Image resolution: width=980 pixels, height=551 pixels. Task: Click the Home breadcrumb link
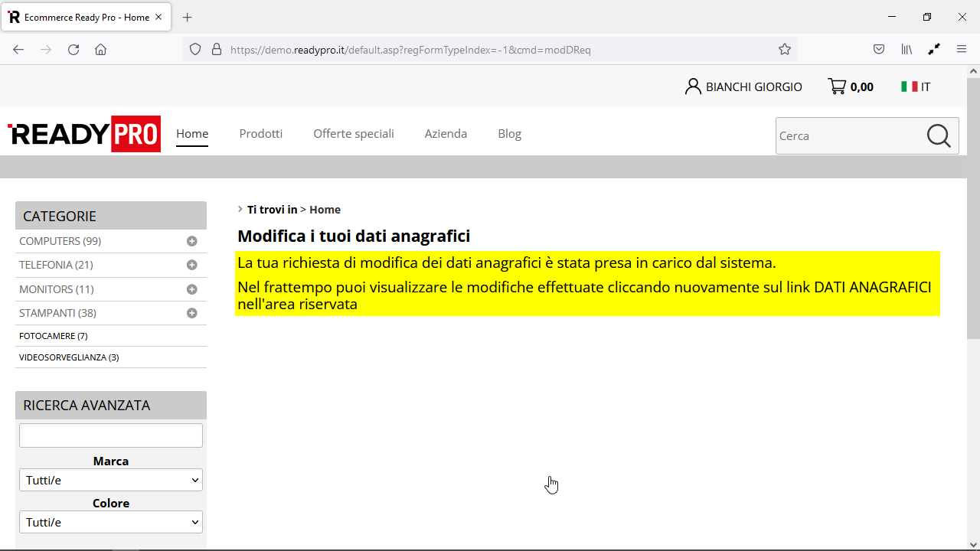325,209
